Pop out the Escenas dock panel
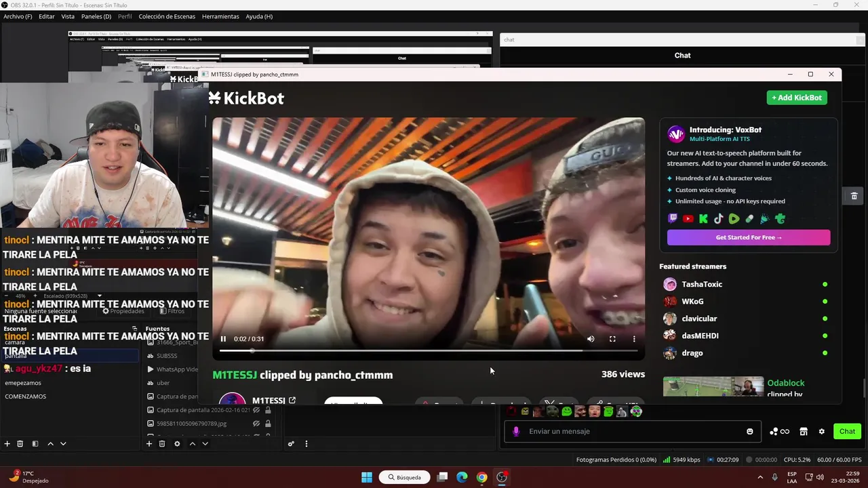 [135, 329]
